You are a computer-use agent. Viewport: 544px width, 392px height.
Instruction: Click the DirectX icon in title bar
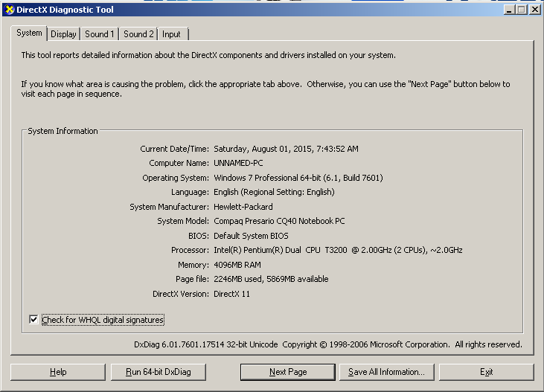coord(10,10)
